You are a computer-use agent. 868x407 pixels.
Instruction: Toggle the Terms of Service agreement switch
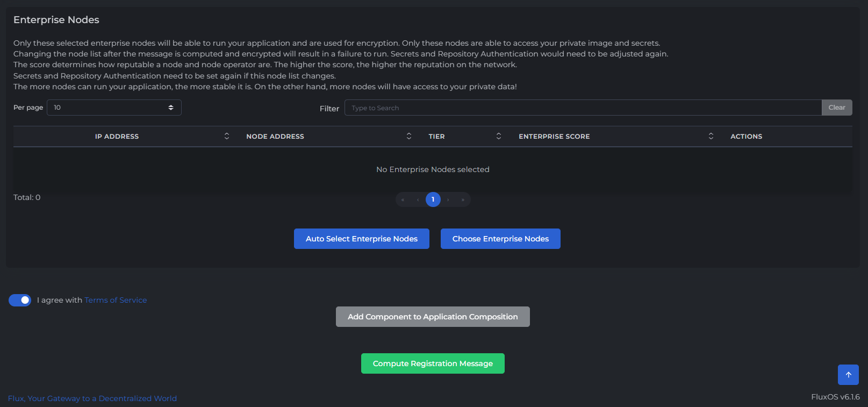[x=20, y=300]
